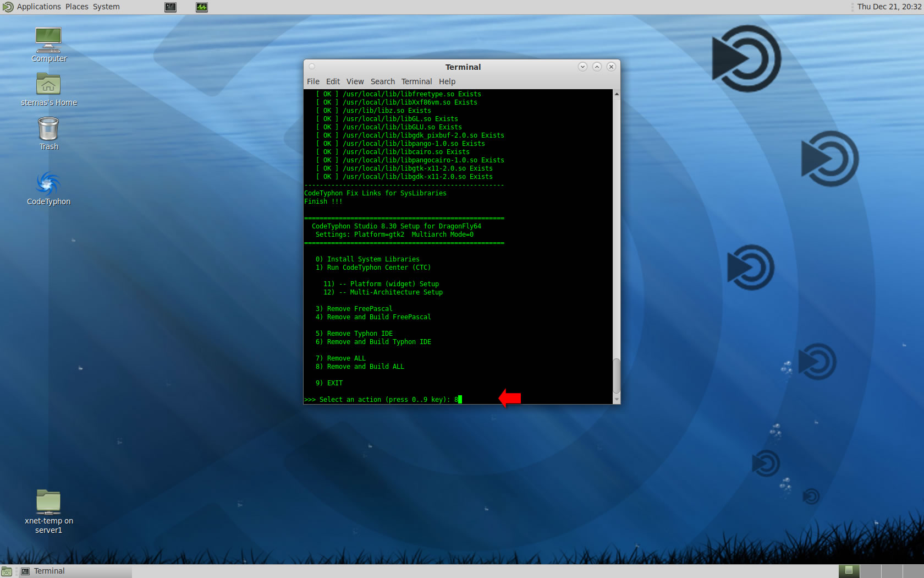Click '9) EXIT' line
Viewport: 924px width, 578px height.
[329, 383]
